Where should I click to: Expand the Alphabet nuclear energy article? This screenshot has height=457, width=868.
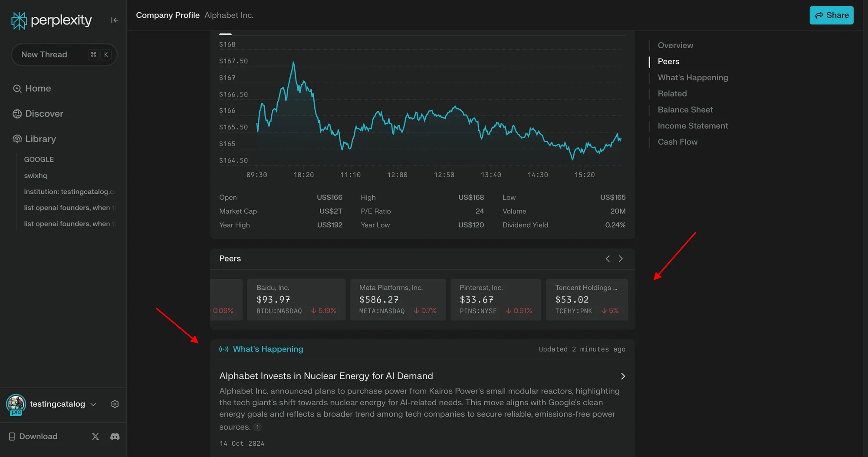click(x=623, y=376)
